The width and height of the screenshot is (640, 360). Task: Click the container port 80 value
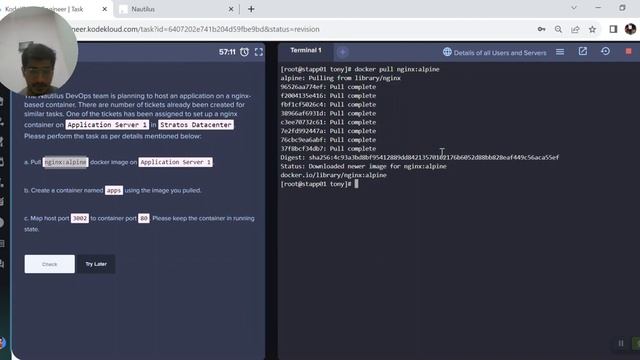(144, 218)
